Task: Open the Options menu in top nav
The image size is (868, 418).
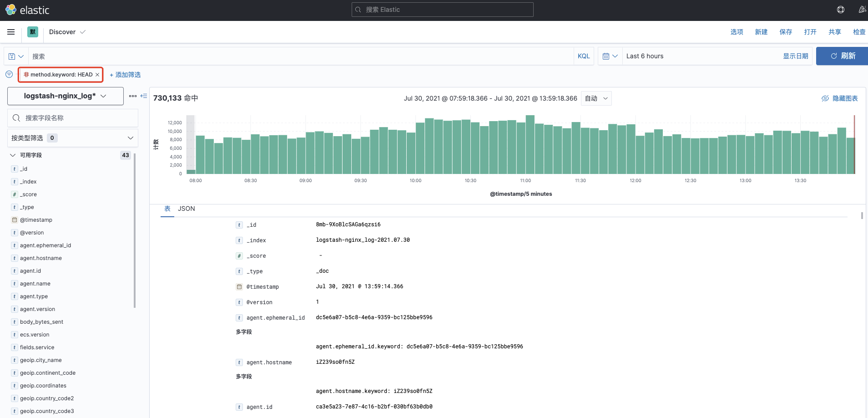Action: [x=737, y=32]
